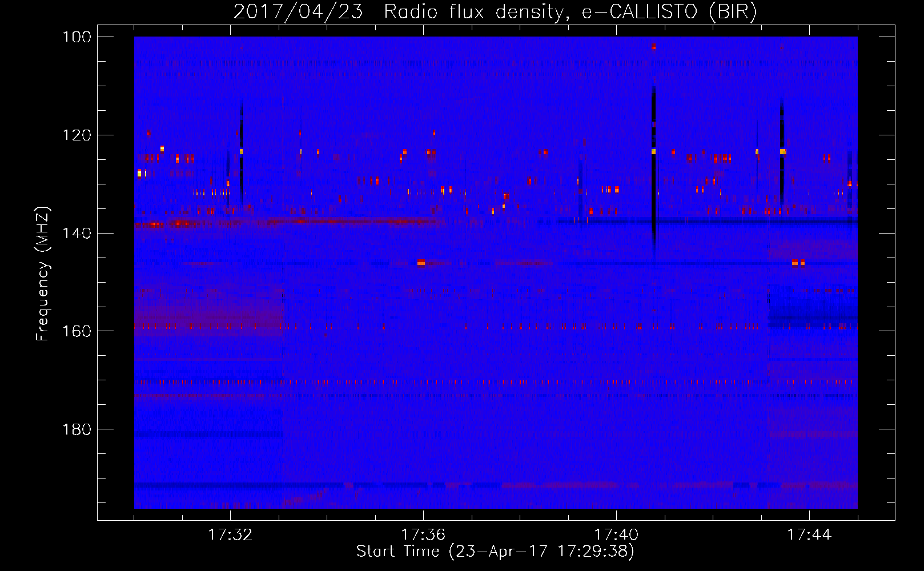The height and width of the screenshot is (571, 924).
Task: Click the date 2017/04/23 in the title
Action: (x=298, y=12)
